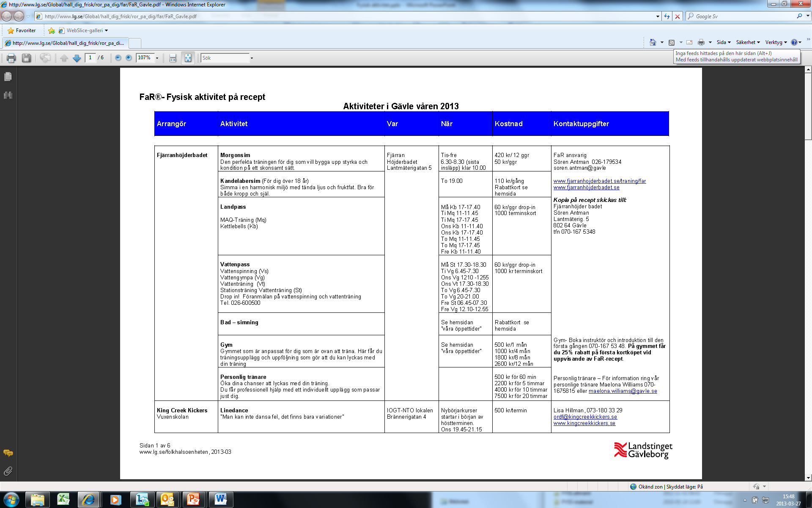Go to previous page arrow
Screen dimensions: 812x508
(x=64, y=58)
